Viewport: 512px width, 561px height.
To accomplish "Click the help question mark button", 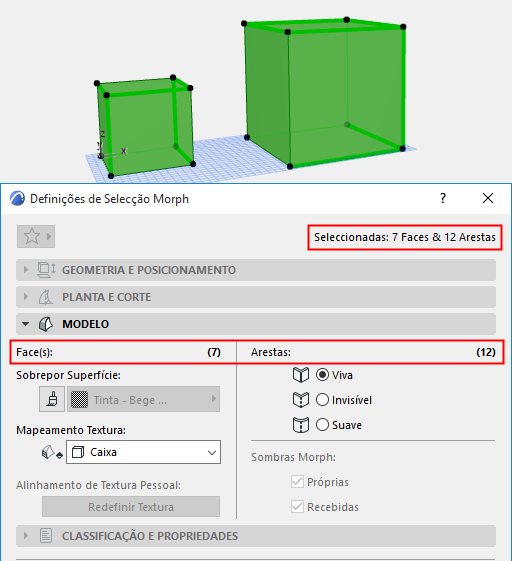I will 443,198.
